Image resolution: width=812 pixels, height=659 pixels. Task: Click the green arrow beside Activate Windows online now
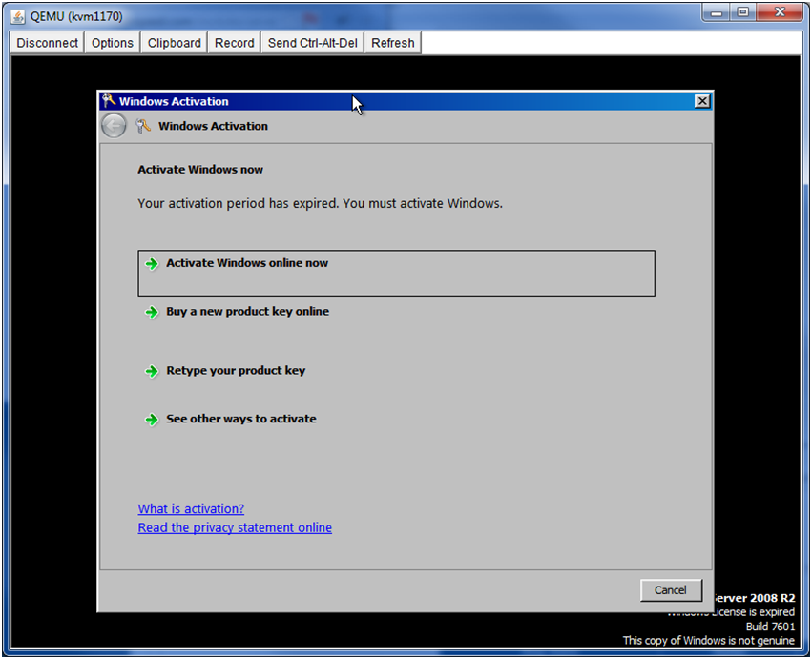(x=151, y=264)
